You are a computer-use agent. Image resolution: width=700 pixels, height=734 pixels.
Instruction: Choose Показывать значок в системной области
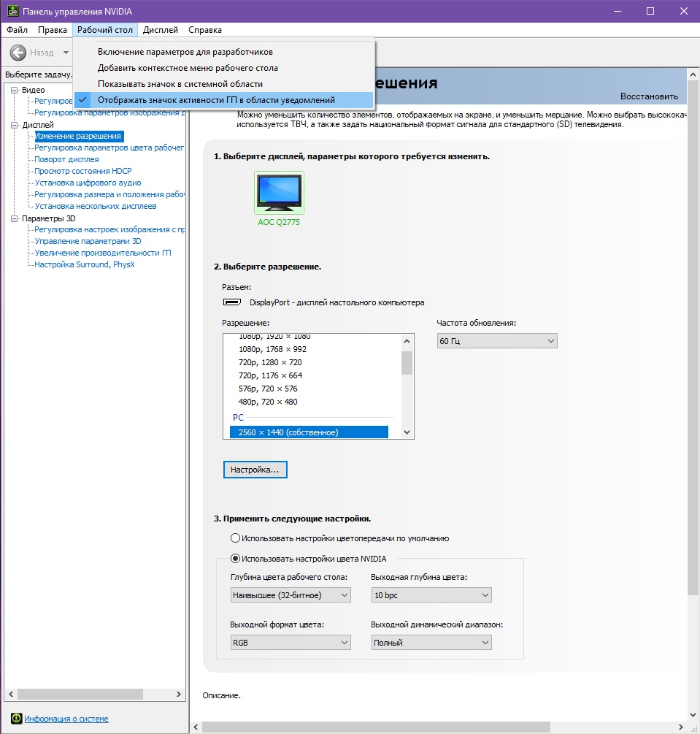click(223, 84)
